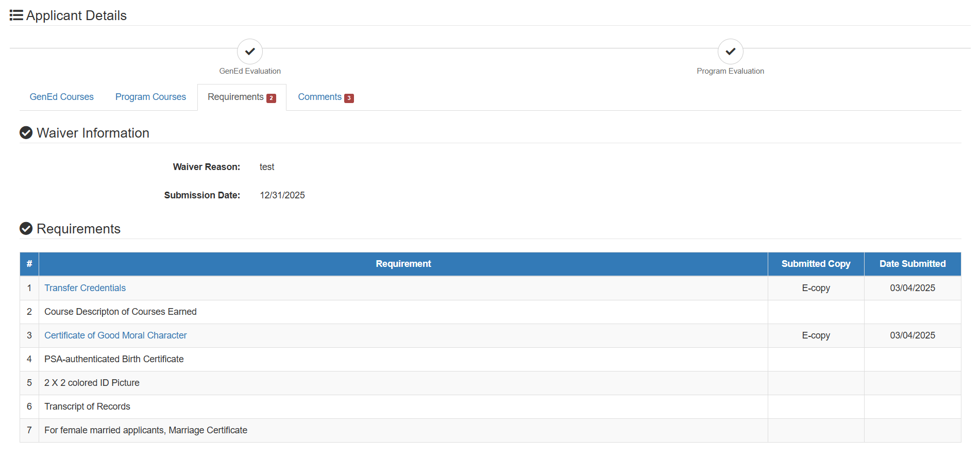The height and width of the screenshot is (457, 980).
Task: Select the PSA-authenticated Birth Certificate row
Action: [x=491, y=359]
